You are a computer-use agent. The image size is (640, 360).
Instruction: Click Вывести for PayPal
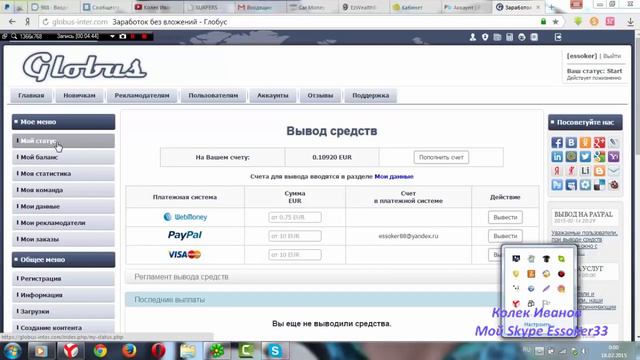pos(505,236)
